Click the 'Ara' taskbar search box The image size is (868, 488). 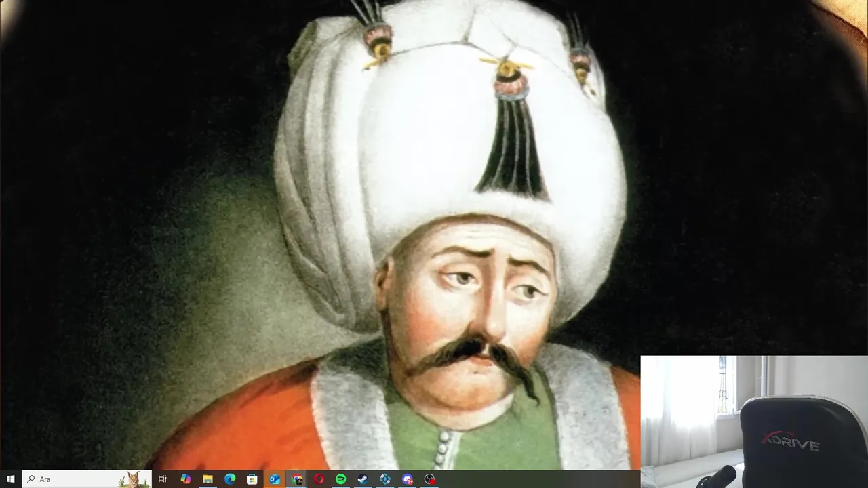[87, 479]
